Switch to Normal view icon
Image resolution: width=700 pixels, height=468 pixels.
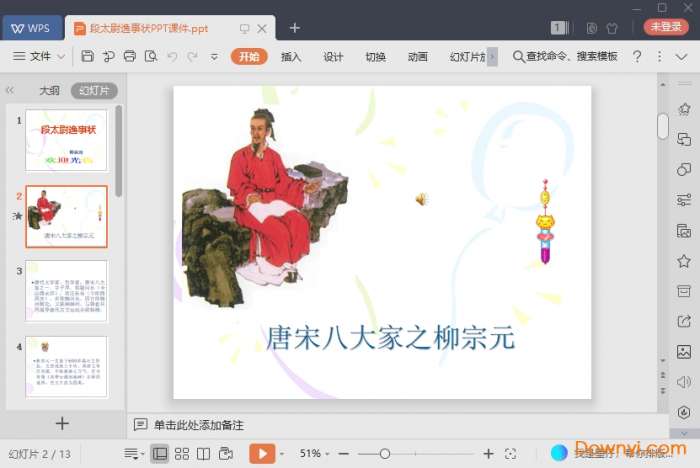[x=160, y=454]
